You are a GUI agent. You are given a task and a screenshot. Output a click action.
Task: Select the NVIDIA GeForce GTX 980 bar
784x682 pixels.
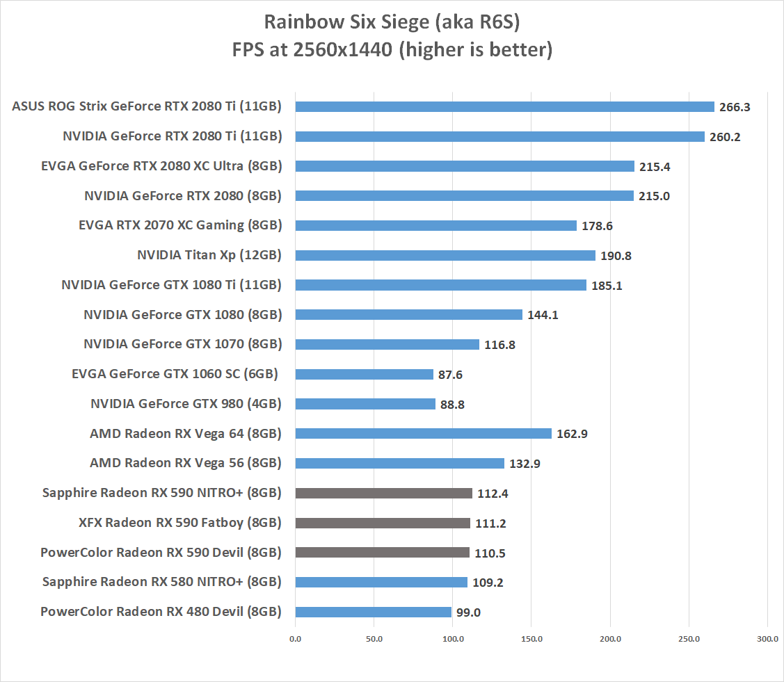[365, 404]
